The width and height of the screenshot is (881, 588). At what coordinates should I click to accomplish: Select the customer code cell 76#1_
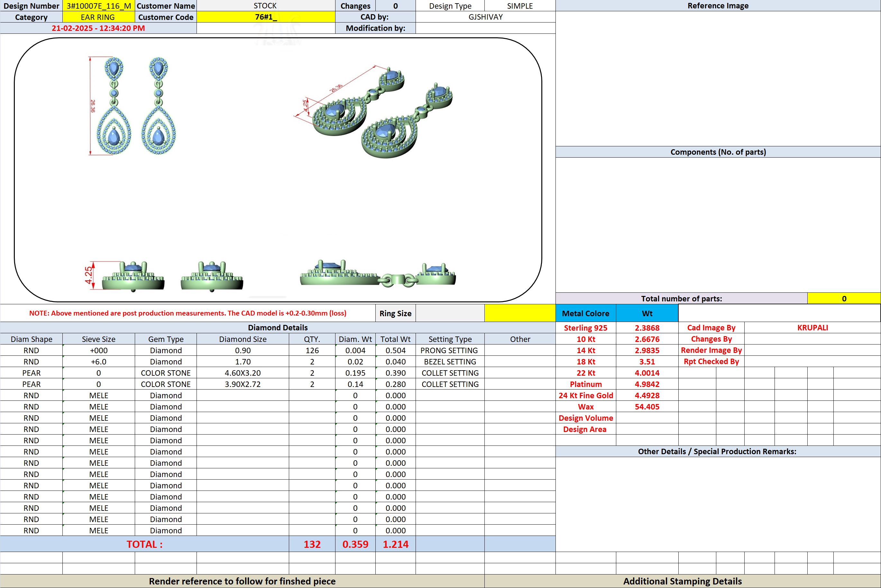click(266, 17)
